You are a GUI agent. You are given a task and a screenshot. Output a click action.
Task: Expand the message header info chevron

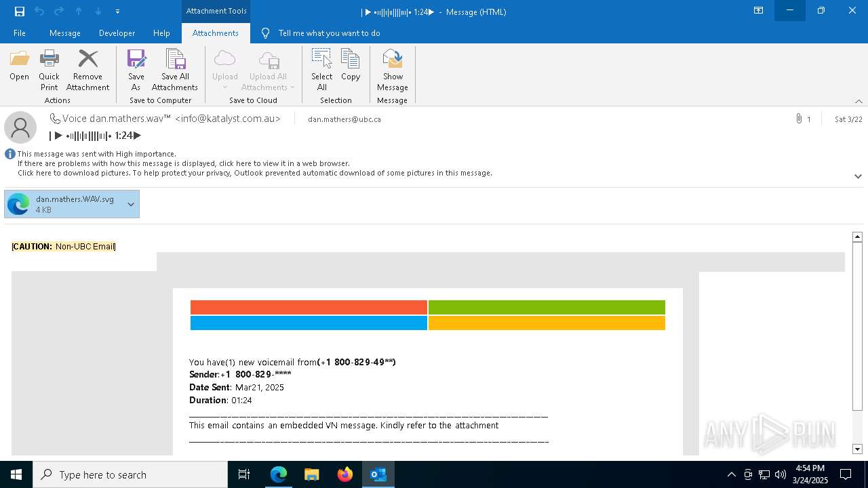858,176
